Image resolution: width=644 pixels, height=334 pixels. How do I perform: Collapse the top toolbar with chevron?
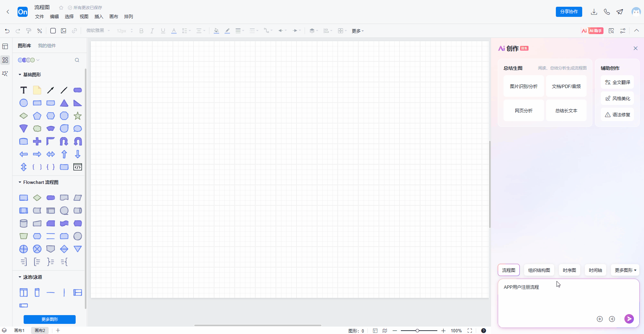coord(637,31)
